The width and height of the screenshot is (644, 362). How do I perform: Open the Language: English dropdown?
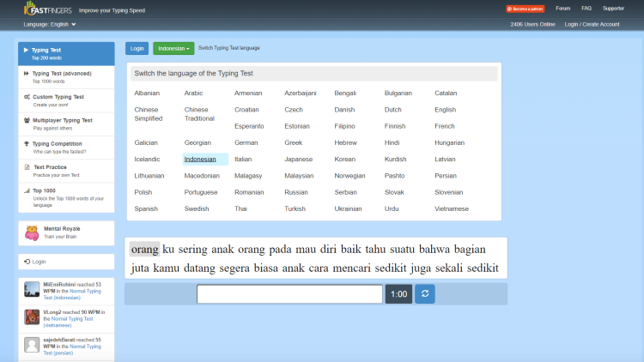point(50,24)
